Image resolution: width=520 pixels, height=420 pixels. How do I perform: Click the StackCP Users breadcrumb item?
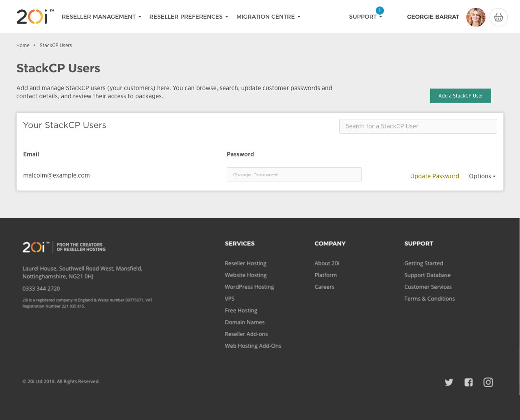tap(56, 45)
